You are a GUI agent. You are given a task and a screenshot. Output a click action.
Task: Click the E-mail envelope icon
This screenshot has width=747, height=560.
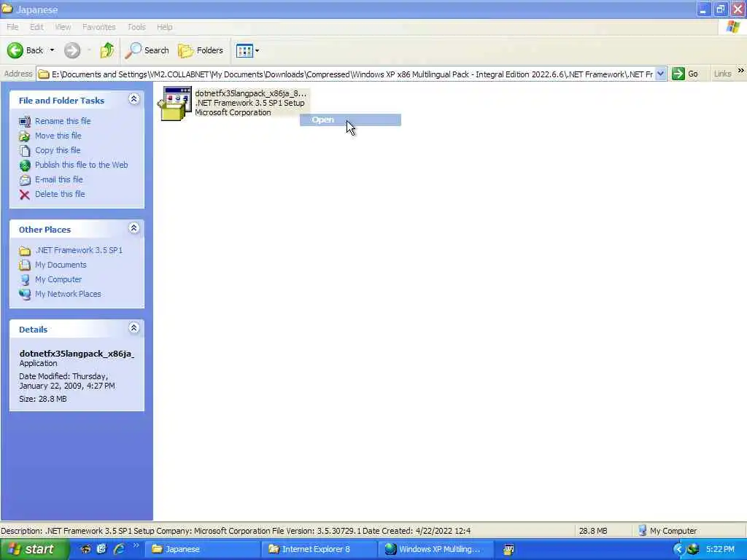25,180
